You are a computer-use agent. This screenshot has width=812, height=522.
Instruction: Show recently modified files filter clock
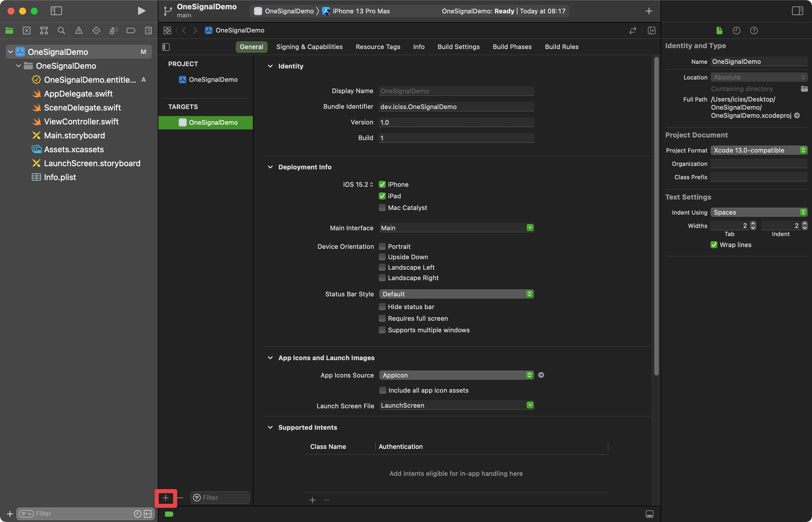pos(138,514)
